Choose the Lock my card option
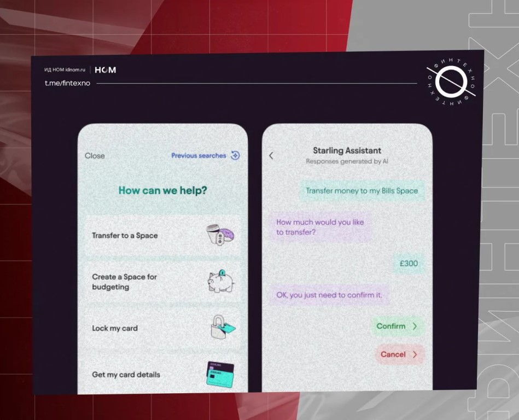This screenshot has height=420, width=519. [x=115, y=328]
